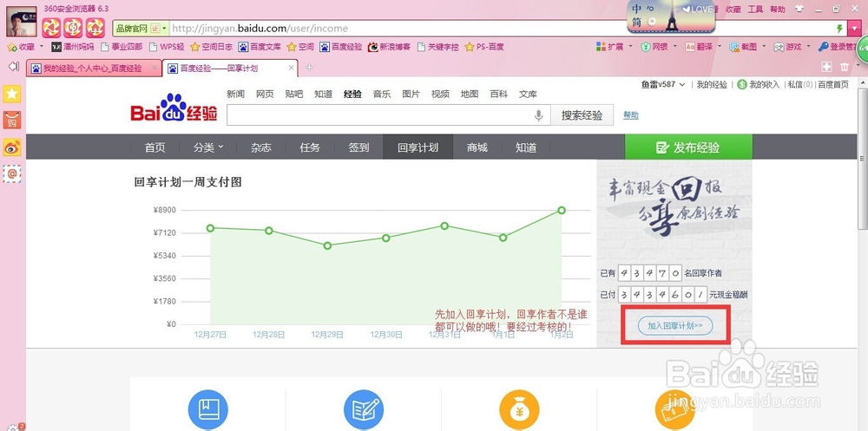Click the closed tabs trash icon
The height and width of the screenshot is (431, 868).
point(845,67)
